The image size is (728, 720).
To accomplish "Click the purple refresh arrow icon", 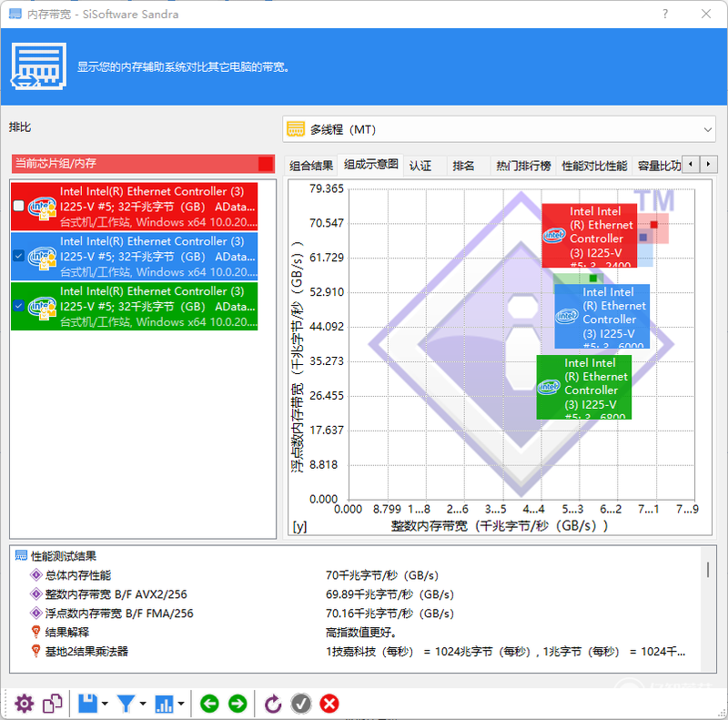I will point(273,704).
